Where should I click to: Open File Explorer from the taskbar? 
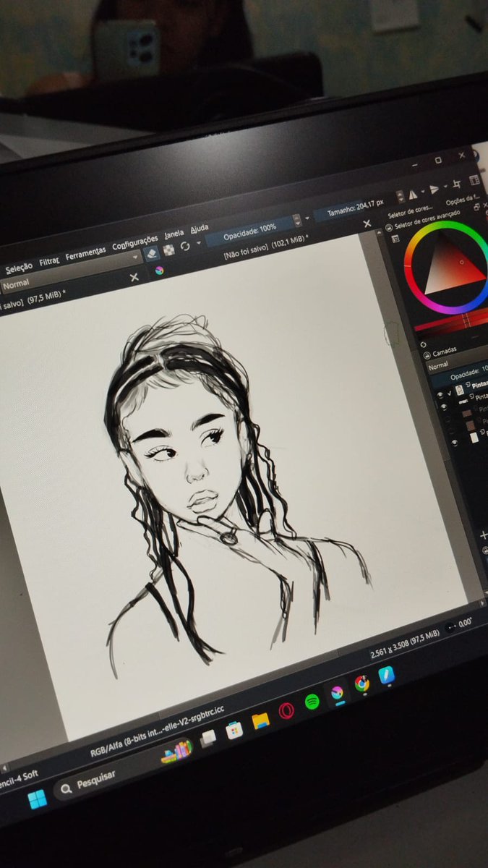260,720
